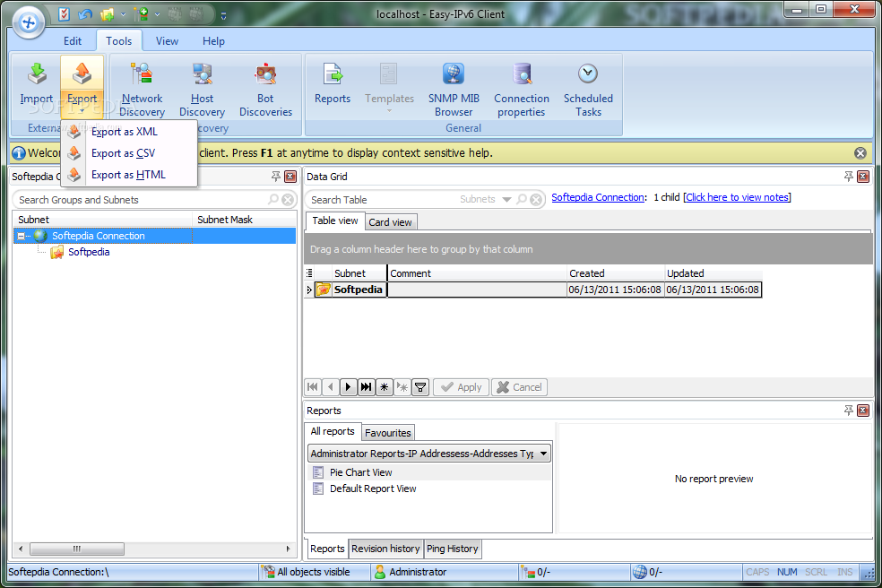Choose Export as XML
This screenshot has width=882, height=588.
129,132
